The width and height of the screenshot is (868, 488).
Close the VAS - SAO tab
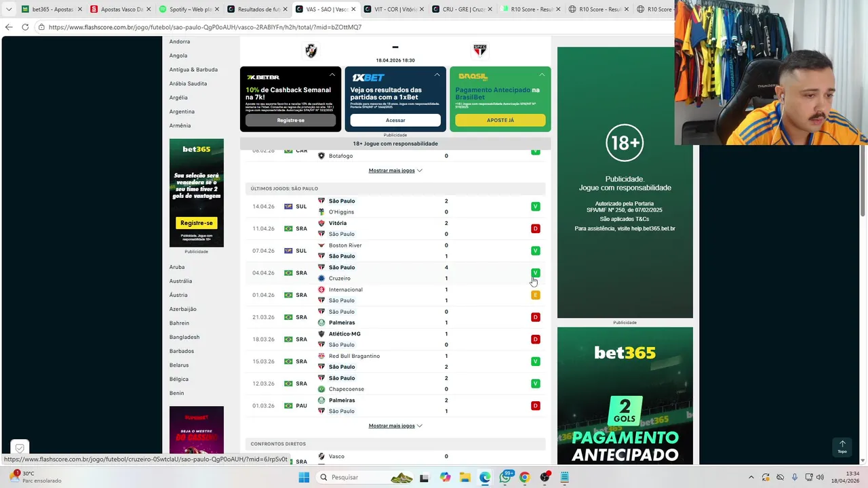353,9
